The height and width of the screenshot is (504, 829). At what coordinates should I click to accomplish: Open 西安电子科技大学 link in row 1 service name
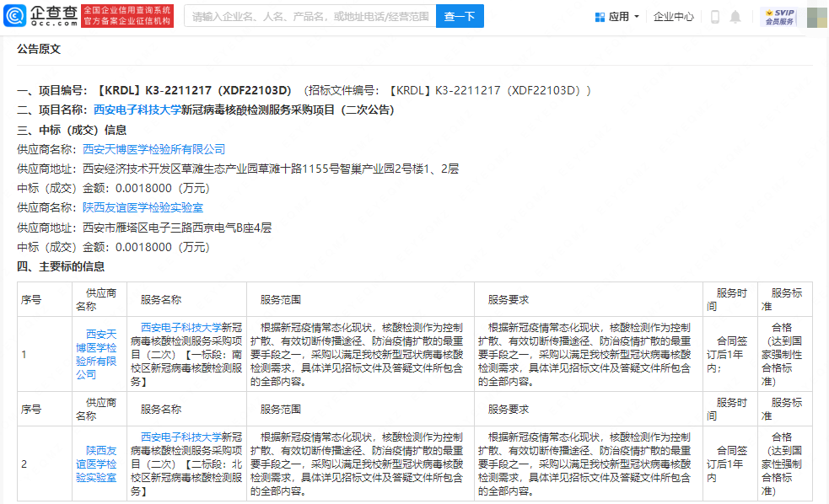[180, 328]
